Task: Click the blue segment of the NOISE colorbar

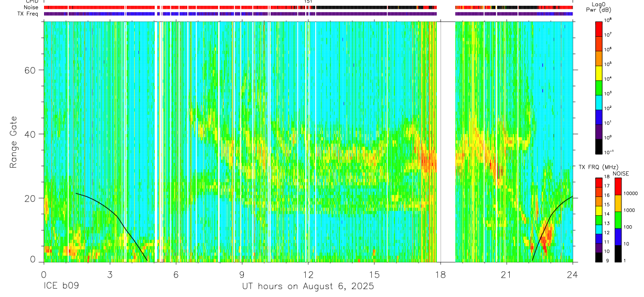Action: [618, 236]
